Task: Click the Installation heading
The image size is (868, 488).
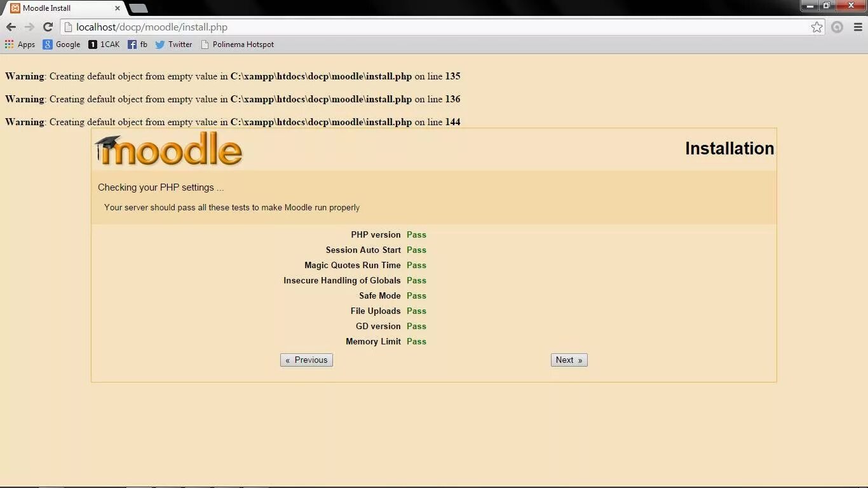Action: click(x=729, y=148)
